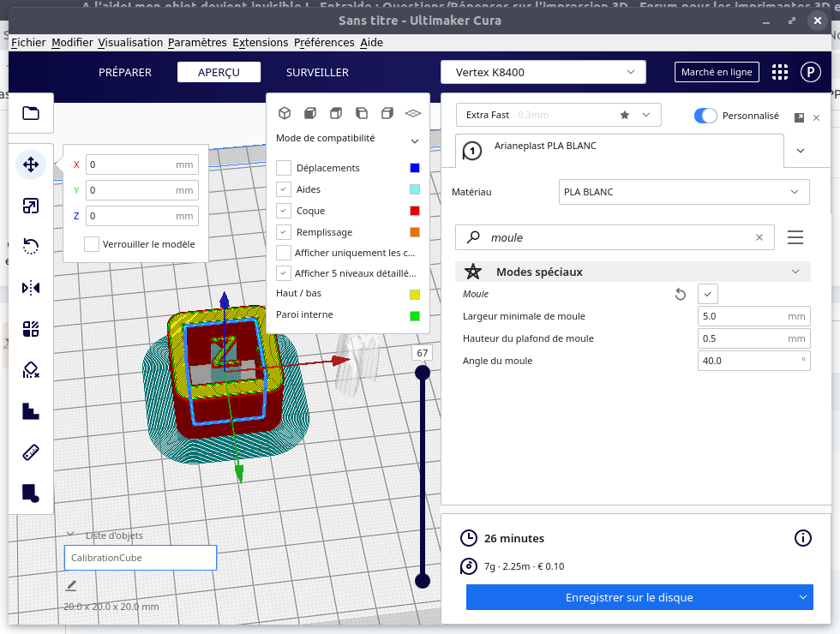Viewport: 840px width, 634px height.
Task: Select the Mirror tool
Action: (x=31, y=288)
